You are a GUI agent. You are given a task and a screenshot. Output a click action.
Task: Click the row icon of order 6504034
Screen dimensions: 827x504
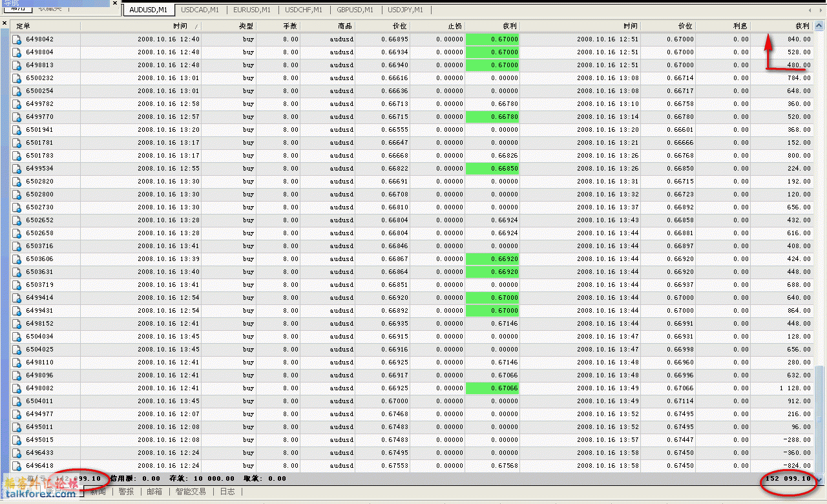tap(17, 337)
